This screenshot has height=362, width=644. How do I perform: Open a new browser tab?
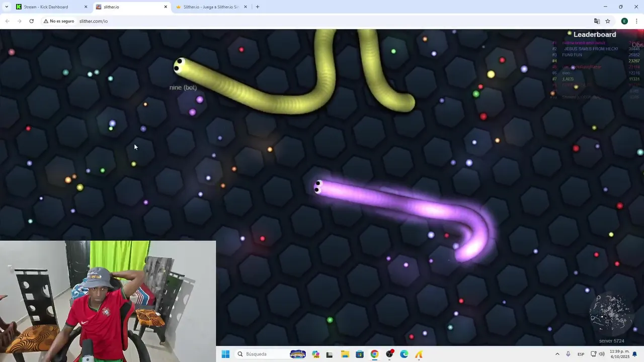coord(258,7)
